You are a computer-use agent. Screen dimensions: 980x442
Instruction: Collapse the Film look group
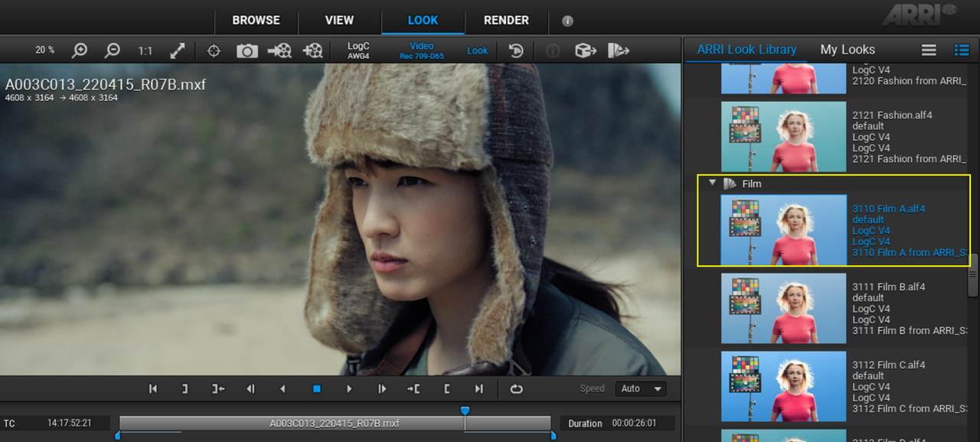(x=713, y=183)
